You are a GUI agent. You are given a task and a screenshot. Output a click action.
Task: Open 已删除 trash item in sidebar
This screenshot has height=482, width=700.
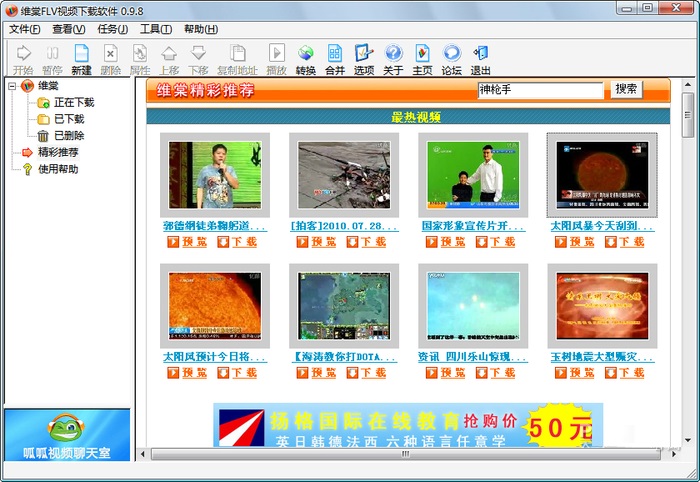68,136
